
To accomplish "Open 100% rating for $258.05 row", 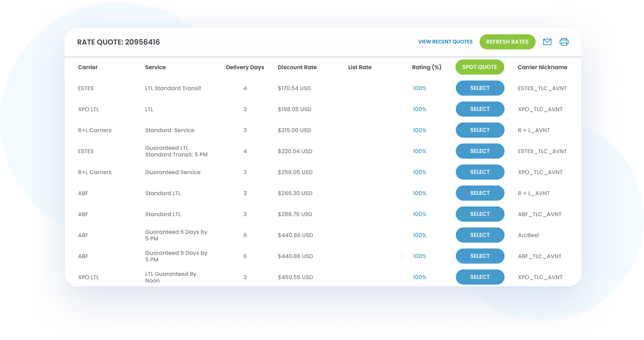I will 420,172.
